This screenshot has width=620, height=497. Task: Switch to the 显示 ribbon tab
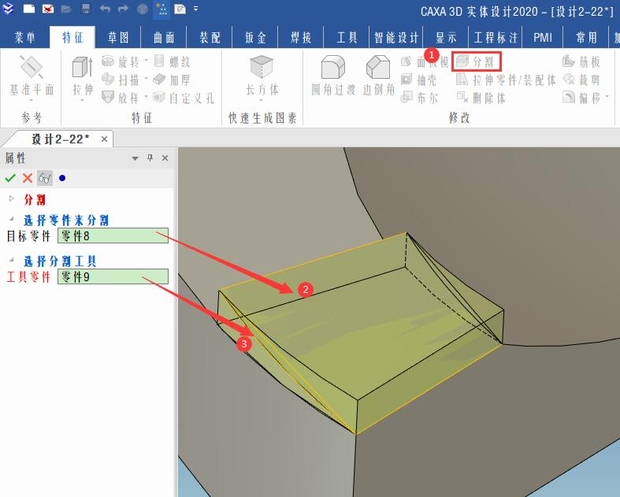click(446, 38)
